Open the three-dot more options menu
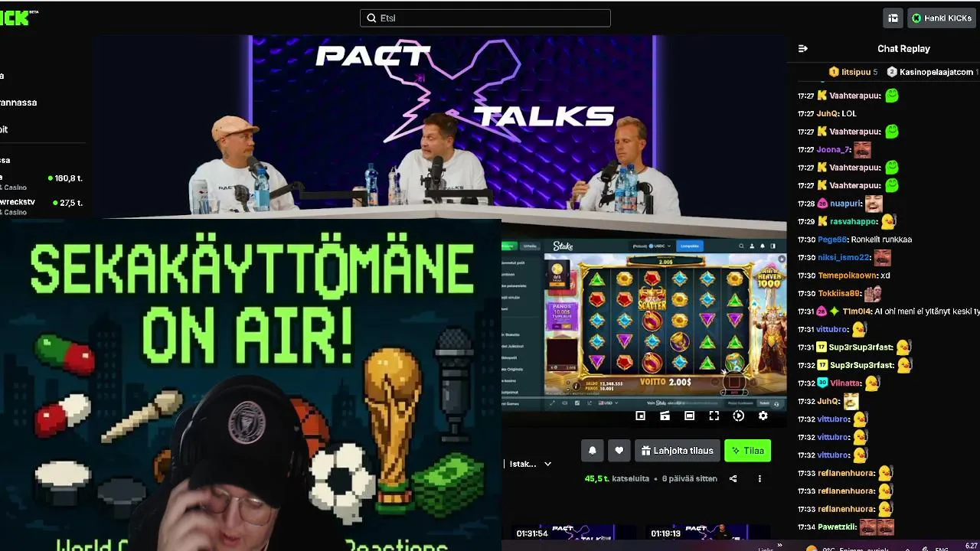Image resolution: width=980 pixels, height=551 pixels. [759, 479]
